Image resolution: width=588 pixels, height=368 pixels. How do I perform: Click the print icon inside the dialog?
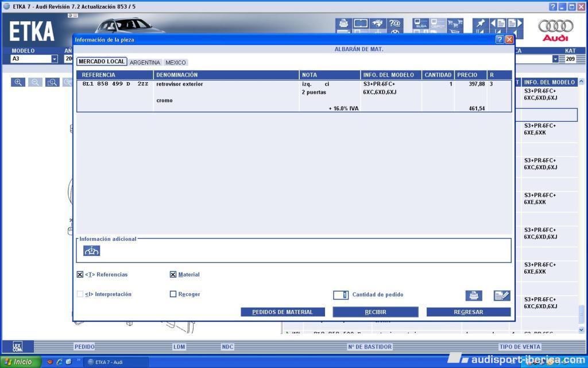474,296
